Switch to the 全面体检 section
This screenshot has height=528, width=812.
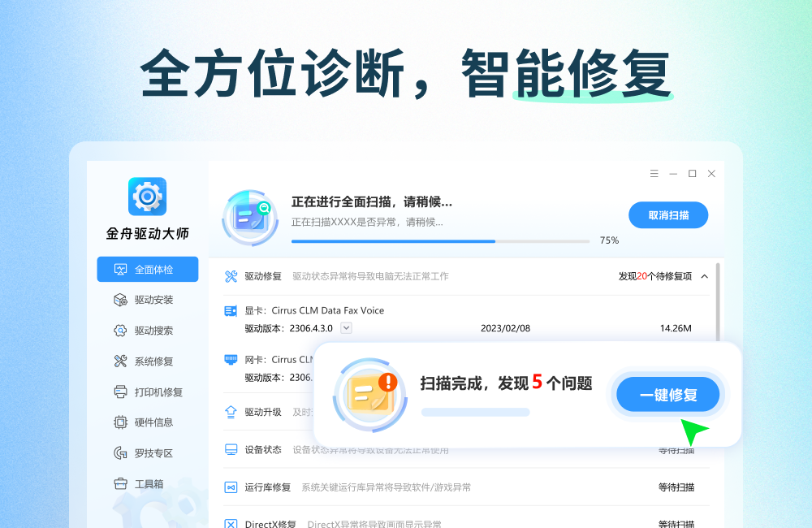pyautogui.click(x=122, y=269)
